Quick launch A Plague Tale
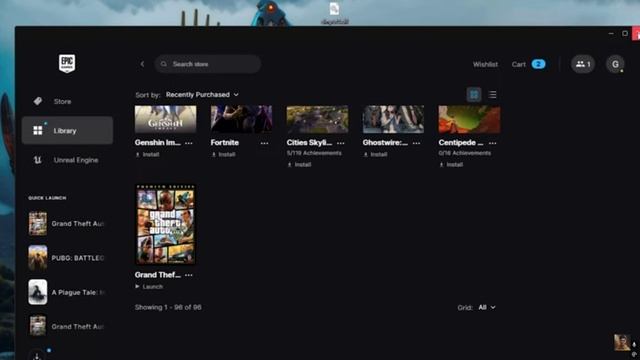Screen dimensions: 640x360 click(x=67, y=292)
